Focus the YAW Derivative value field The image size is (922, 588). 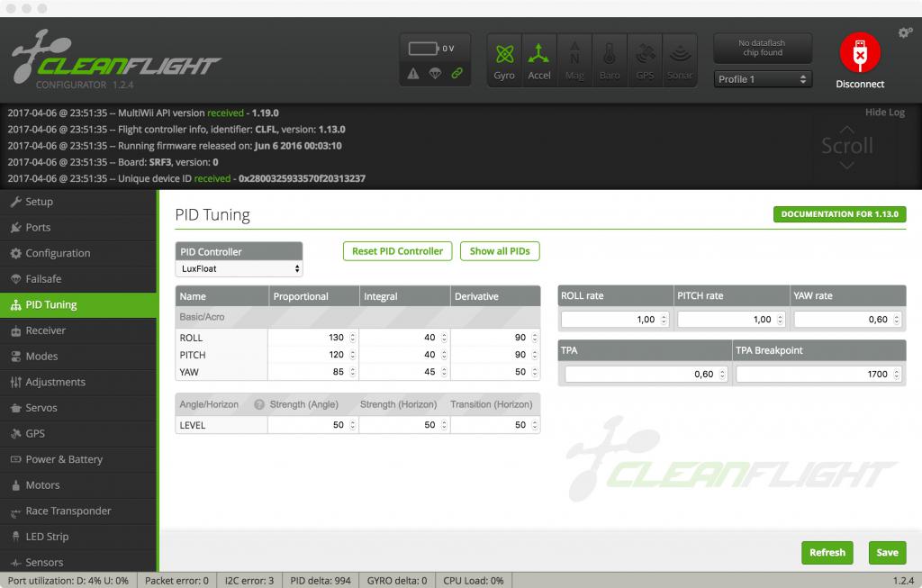coord(495,372)
